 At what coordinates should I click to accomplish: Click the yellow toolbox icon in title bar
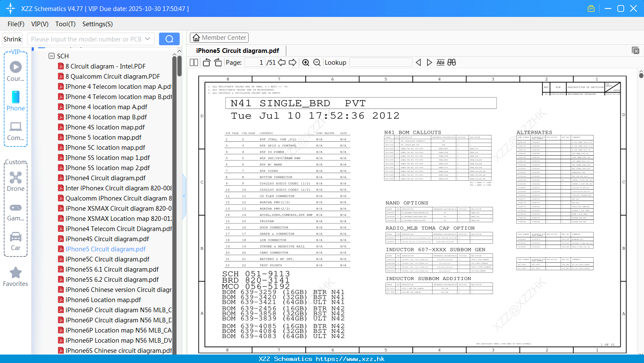tap(591, 8)
